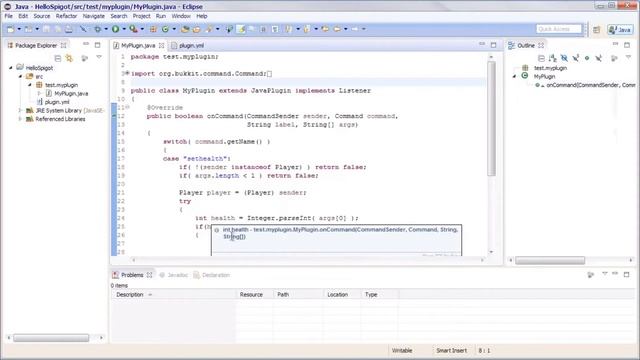Screen dimensions: 640x360
Task: Toggle Link with Editor in Package Explorer
Action: [69, 58]
